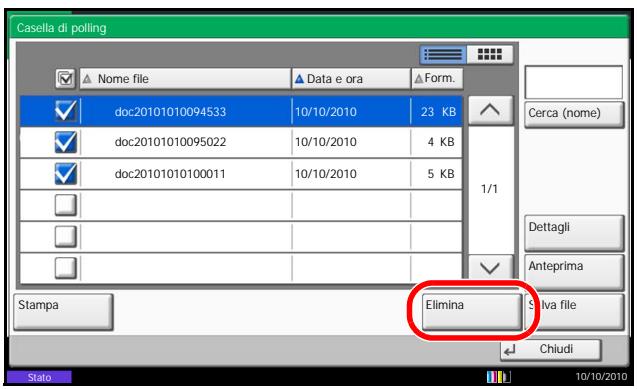The image size is (637, 389).
Task: Click the 5 KB size cell
Action: (x=441, y=174)
